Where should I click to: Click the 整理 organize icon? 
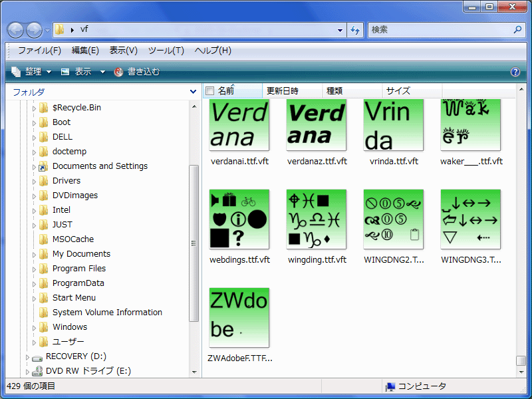[x=16, y=72]
